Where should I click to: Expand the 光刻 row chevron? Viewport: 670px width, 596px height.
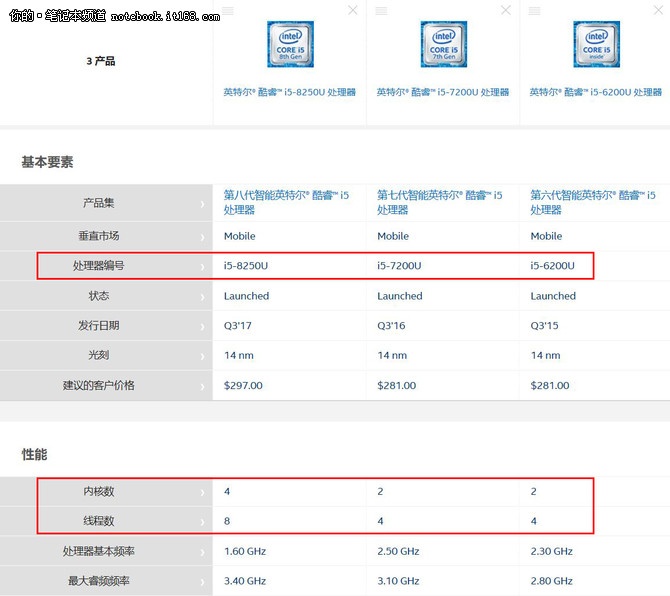(x=203, y=356)
